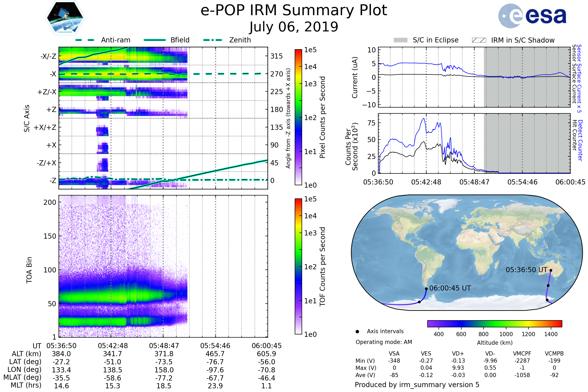Click the TOF Counts per Second colorbar
Viewport: 588px width, 392px height.
click(298, 266)
